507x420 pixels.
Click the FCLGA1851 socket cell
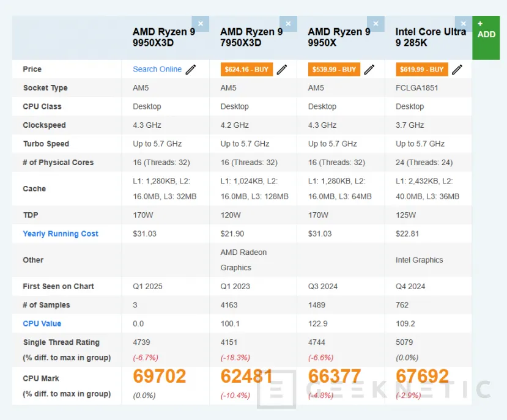point(416,88)
